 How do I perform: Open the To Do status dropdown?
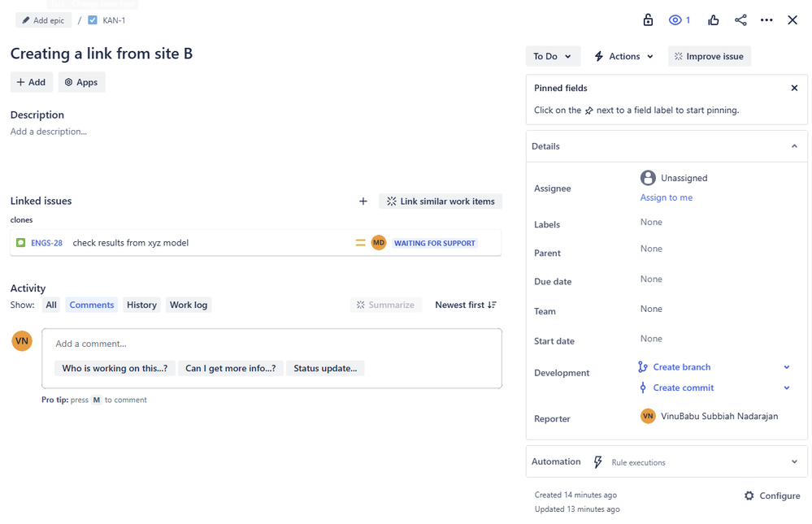click(x=553, y=56)
